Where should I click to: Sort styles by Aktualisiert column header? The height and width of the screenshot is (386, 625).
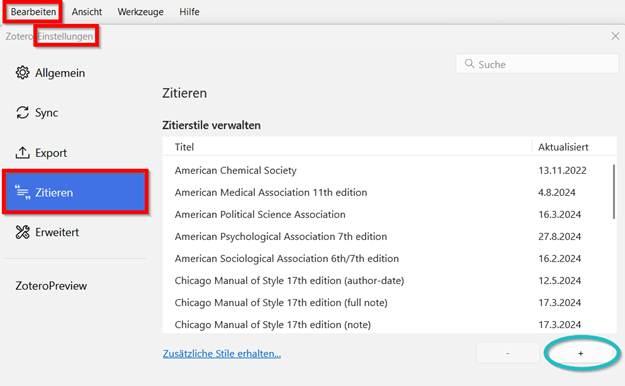coord(574,147)
